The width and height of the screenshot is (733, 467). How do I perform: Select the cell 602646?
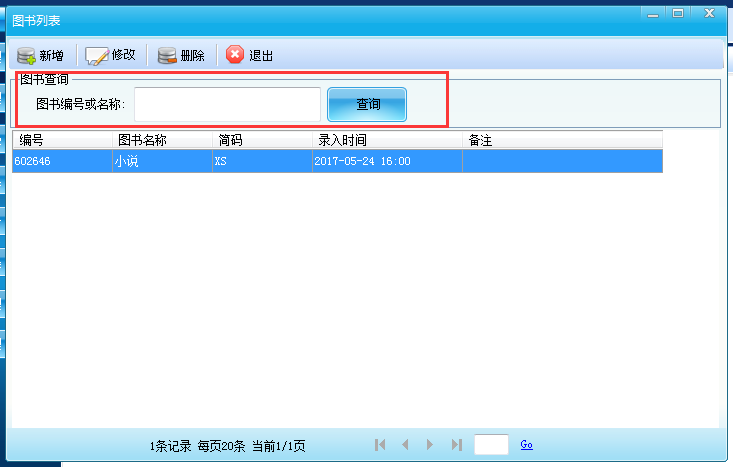click(x=62, y=161)
